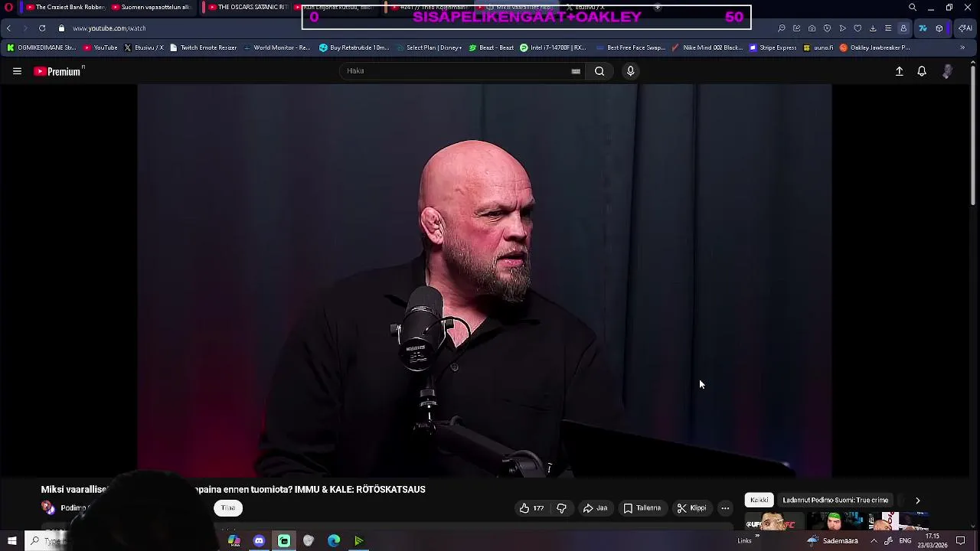Screen dimensions: 980x551
Task: Open 'uuno.fi' bookmark
Action: tap(818, 47)
